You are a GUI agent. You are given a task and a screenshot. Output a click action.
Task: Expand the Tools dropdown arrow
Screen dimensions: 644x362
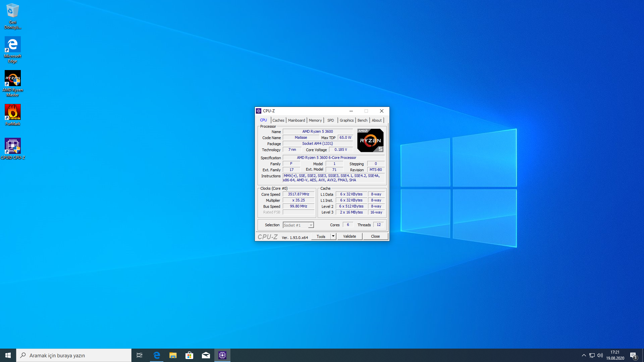click(x=333, y=236)
